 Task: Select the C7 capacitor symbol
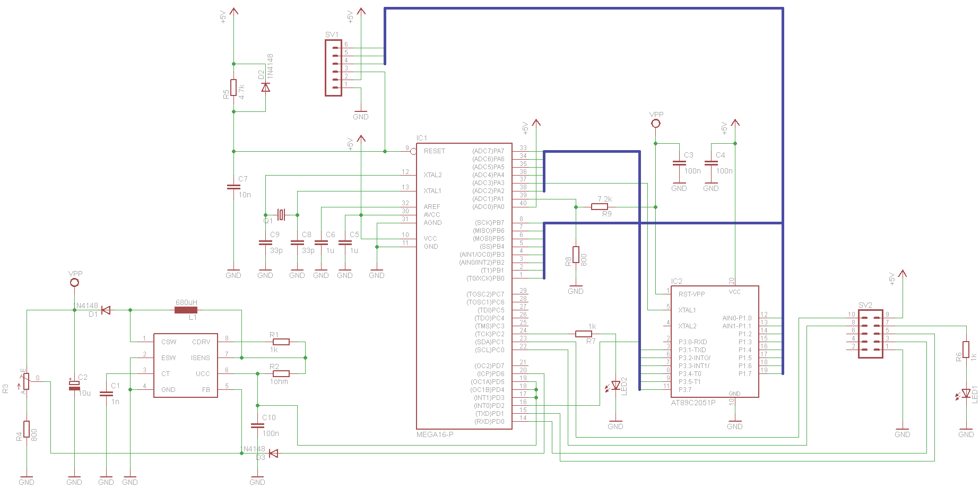pos(233,187)
